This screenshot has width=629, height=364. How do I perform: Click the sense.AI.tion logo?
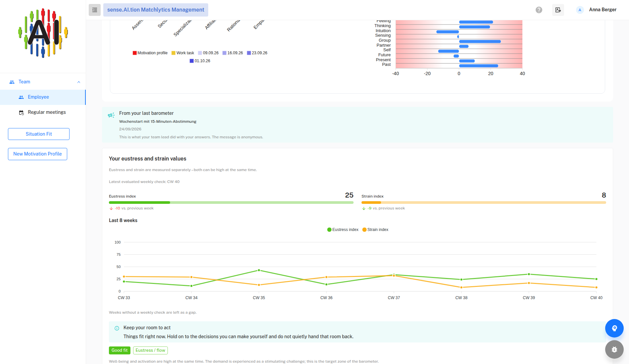pos(43,33)
